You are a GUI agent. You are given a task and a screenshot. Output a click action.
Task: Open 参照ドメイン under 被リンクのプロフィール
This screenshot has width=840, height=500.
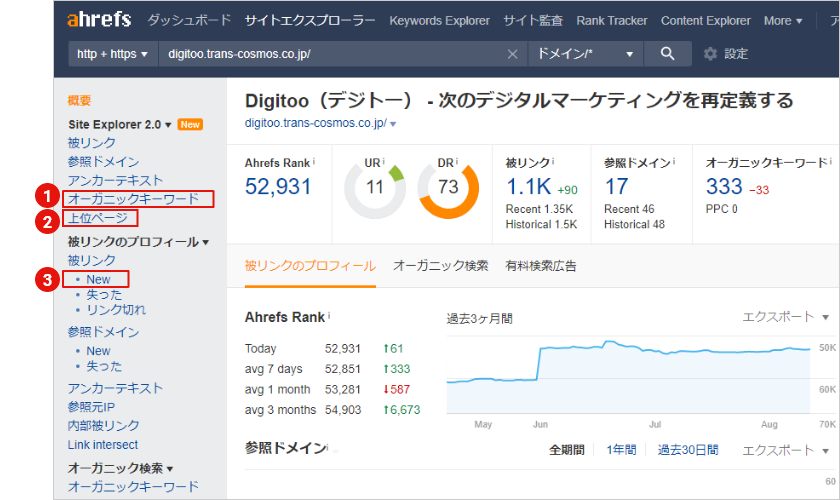(x=103, y=332)
